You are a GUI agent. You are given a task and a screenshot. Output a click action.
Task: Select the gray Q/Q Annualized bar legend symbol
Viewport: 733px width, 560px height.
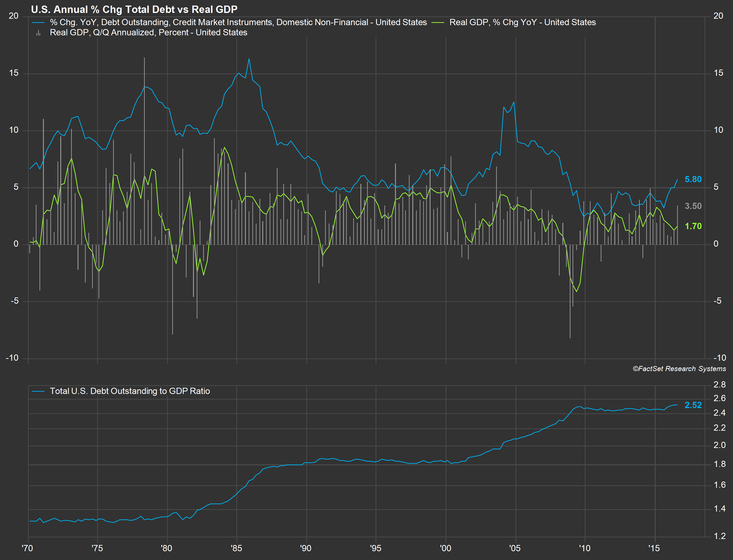(x=38, y=32)
